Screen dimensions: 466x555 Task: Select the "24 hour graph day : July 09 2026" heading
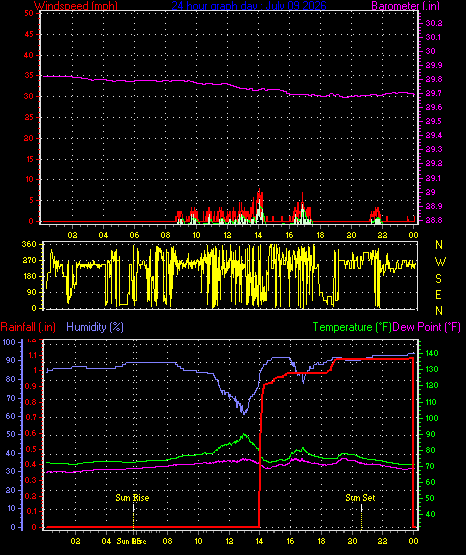coord(249,6)
